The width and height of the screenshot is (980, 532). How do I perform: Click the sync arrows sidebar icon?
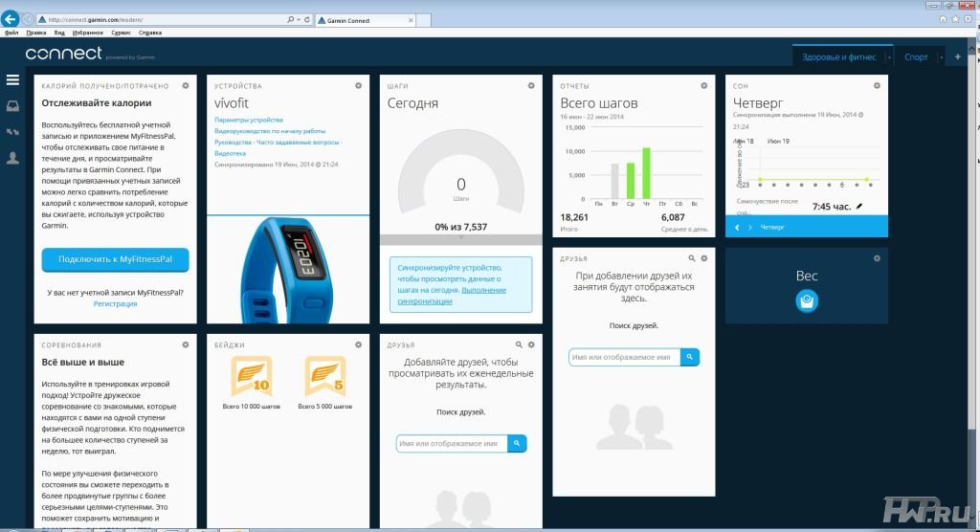12,132
